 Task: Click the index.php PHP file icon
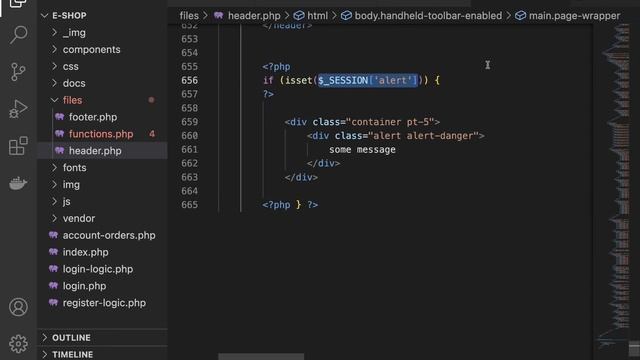53,252
